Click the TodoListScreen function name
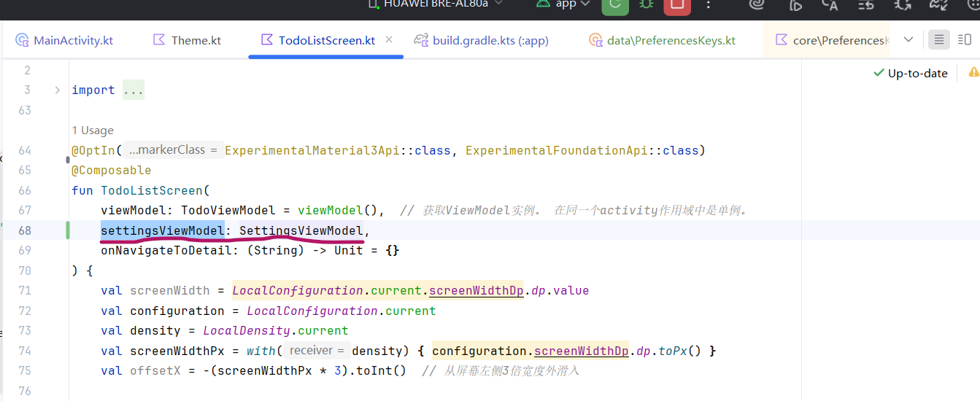The width and height of the screenshot is (980, 401). point(152,190)
